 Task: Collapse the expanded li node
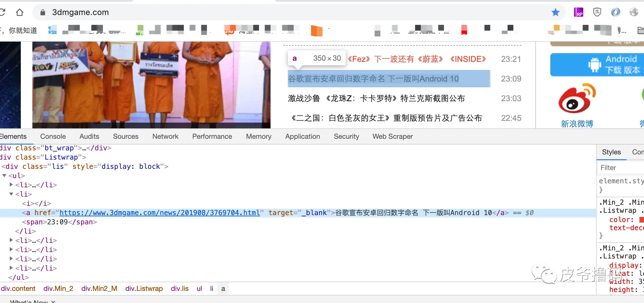coord(11,194)
